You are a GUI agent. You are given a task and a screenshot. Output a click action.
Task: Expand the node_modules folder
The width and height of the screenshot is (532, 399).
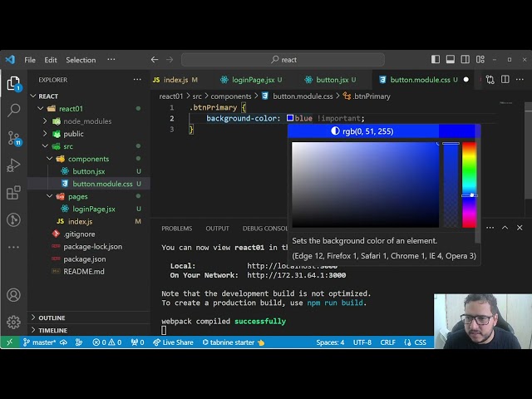click(x=88, y=121)
